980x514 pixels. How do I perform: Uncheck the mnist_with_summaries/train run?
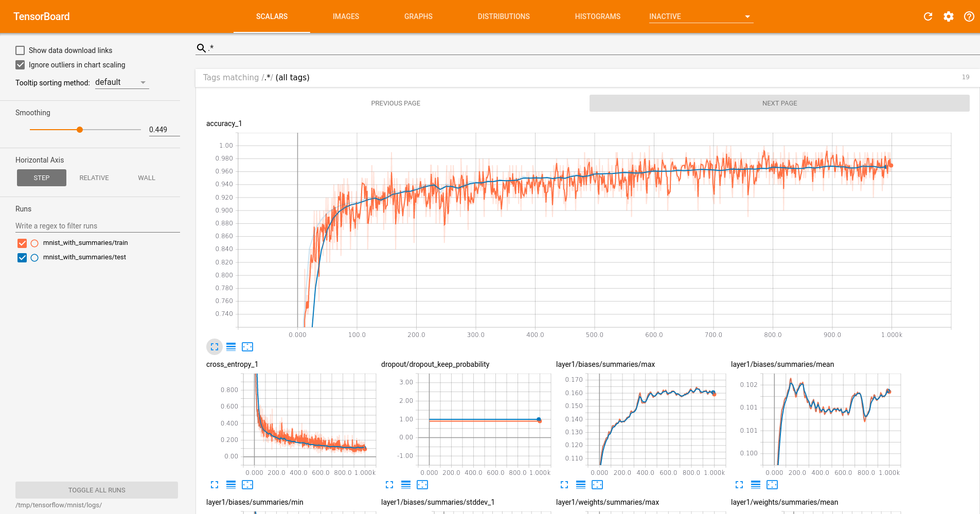(22, 243)
